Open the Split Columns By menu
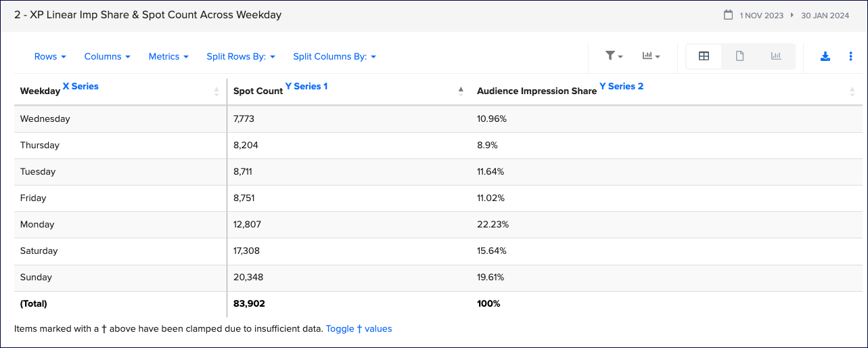This screenshot has width=868, height=348. (x=334, y=57)
